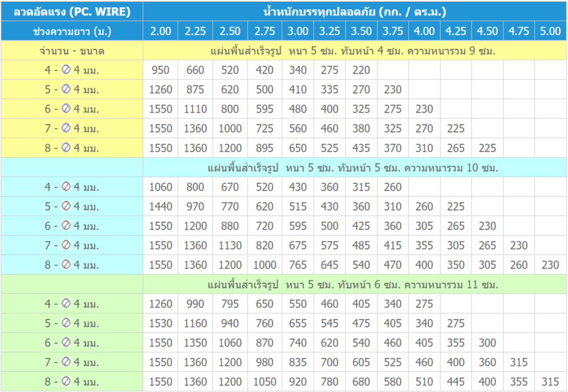Click the cell showing 350

tap(456, 265)
